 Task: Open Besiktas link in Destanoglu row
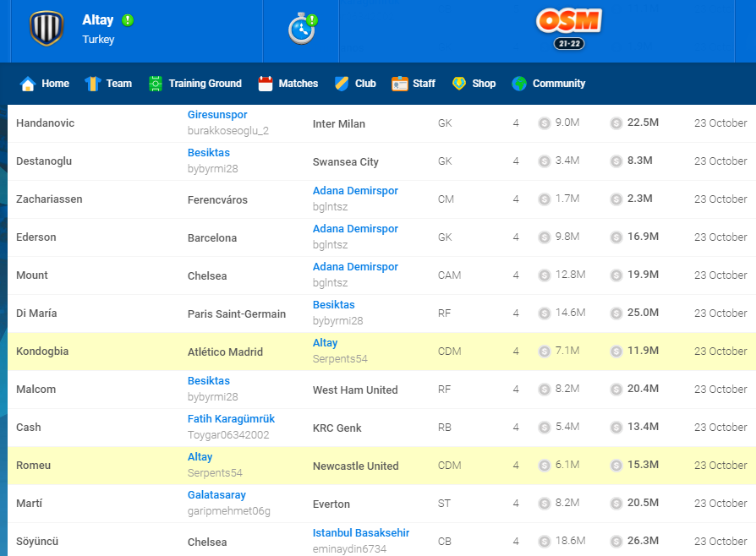[208, 153]
